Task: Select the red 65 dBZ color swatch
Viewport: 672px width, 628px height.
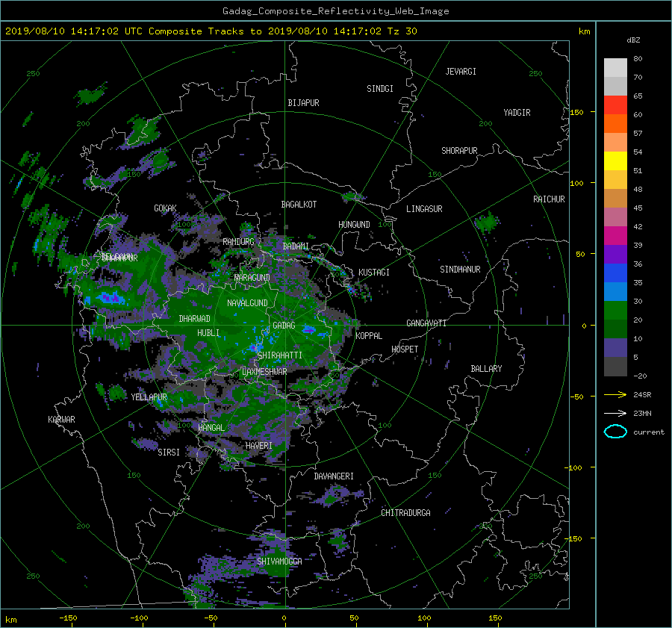Action: pyautogui.click(x=615, y=105)
